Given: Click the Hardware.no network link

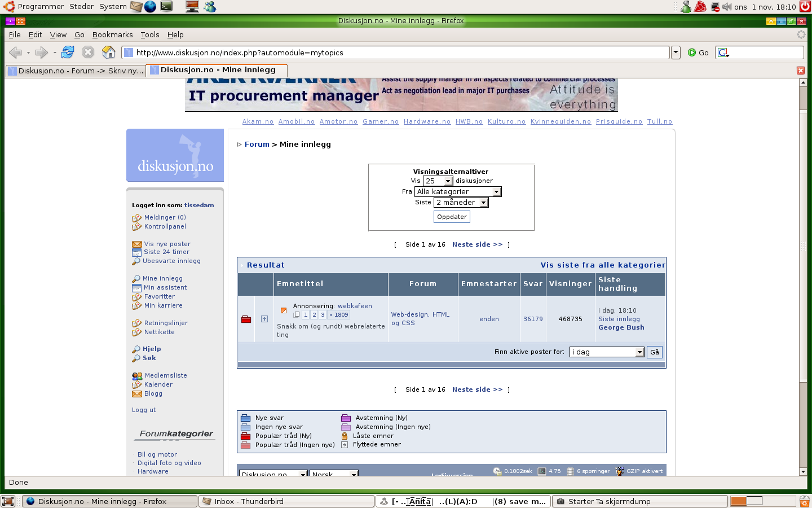Looking at the screenshot, I should click(427, 121).
